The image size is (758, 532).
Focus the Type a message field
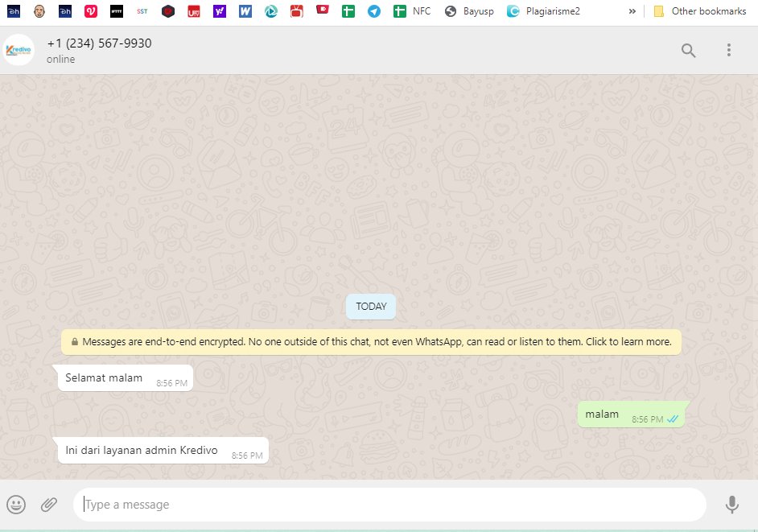(389, 505)
